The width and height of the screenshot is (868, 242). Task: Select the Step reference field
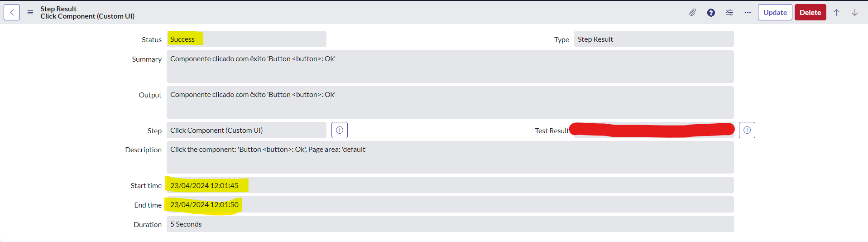click(x=246, y=130)
